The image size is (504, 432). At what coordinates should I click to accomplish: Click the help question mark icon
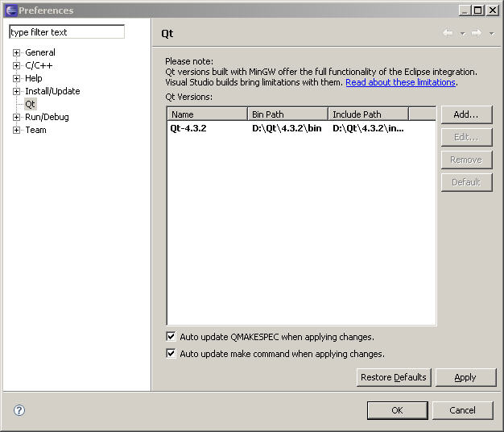pos(19,410)
